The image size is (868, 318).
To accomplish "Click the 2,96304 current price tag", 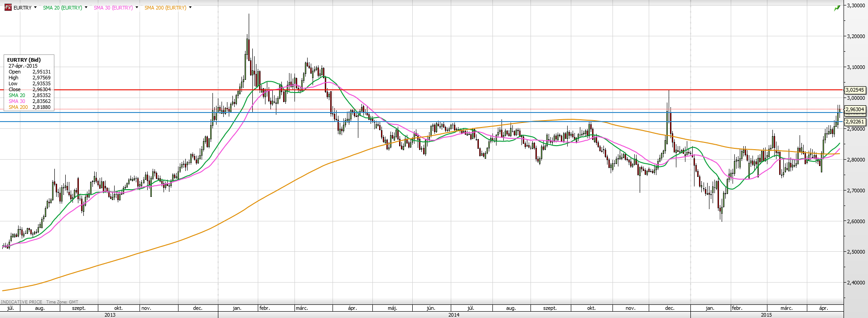I will pyautogui.click(x=855, y=109).
